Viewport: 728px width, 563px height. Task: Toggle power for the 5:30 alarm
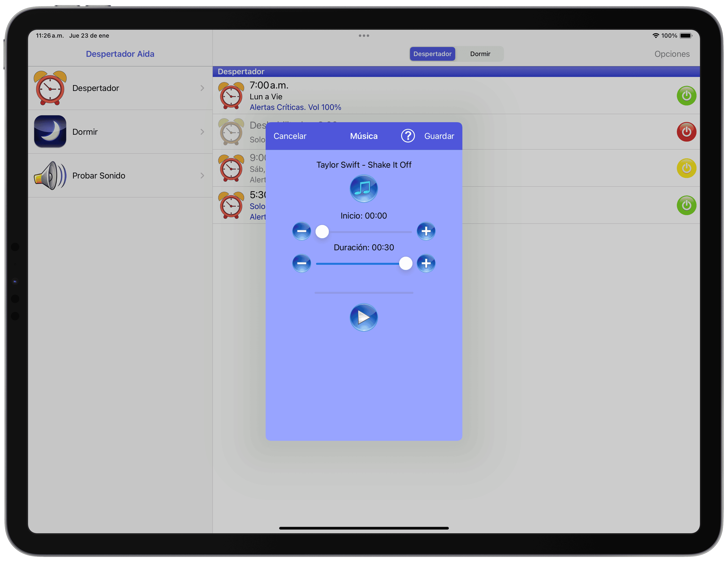pos(686,205)
